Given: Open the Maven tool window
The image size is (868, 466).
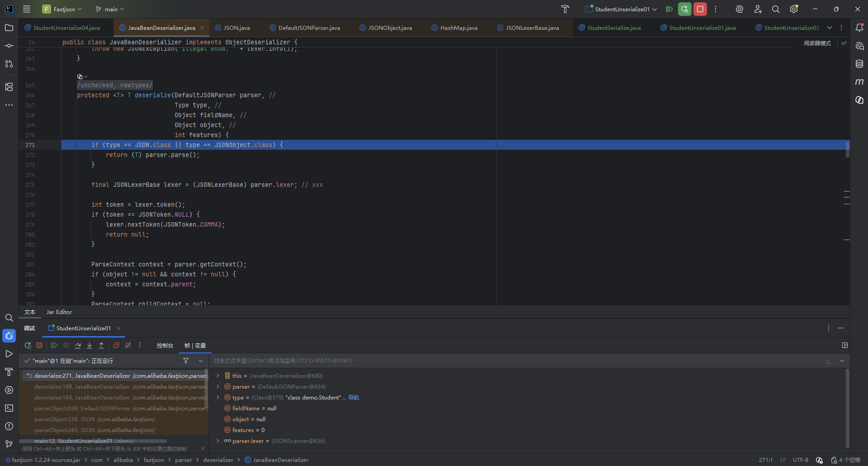Looking at the screenshot, I should [859, 82].
